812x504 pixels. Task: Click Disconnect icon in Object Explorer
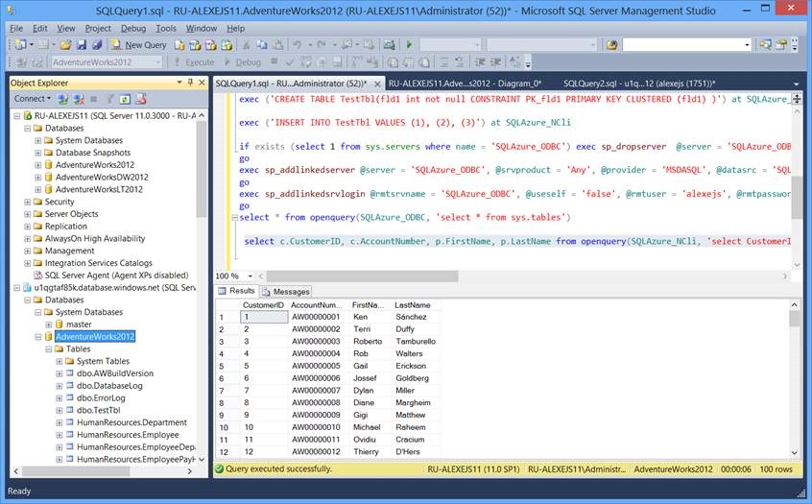(78, 99)
